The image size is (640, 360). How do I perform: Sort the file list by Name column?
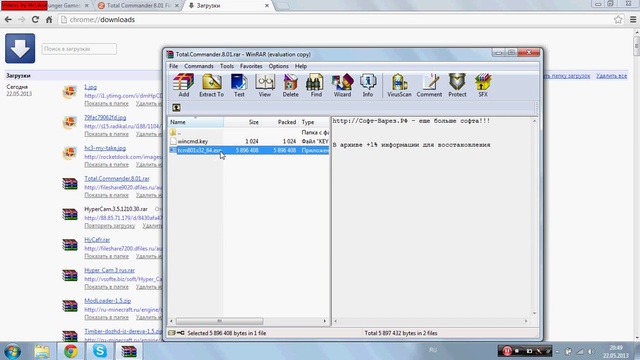(x=196, y=122)
